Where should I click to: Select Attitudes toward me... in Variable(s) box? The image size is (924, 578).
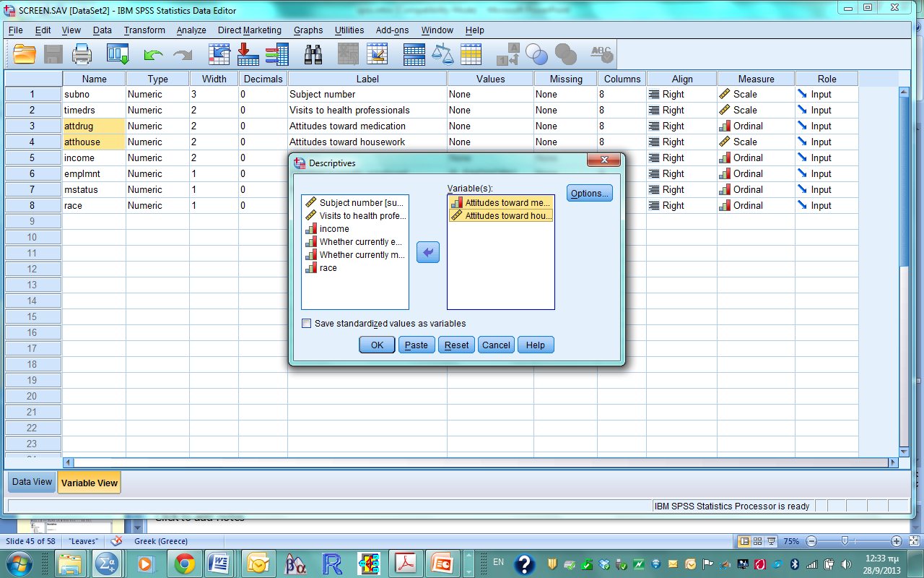501,203
